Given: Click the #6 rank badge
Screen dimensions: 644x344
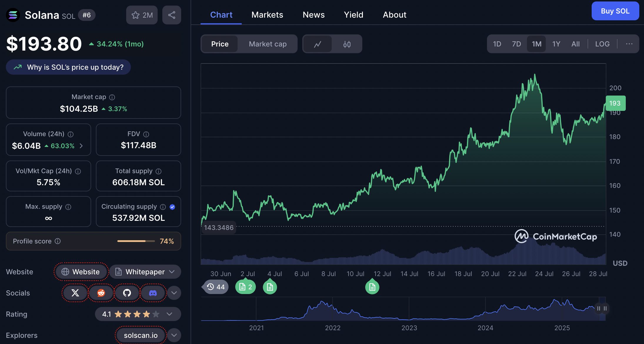Looking at the screenshot, I should point(86,15).
